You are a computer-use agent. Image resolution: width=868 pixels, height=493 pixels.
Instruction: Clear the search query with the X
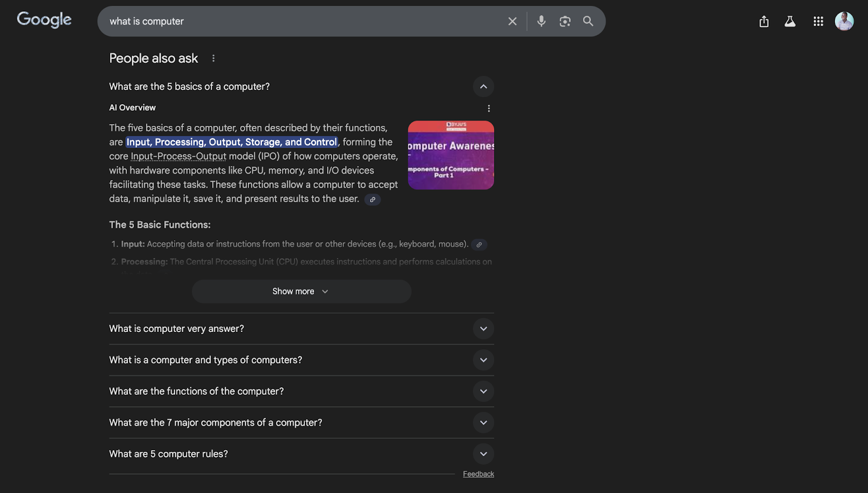click(512, 21)
